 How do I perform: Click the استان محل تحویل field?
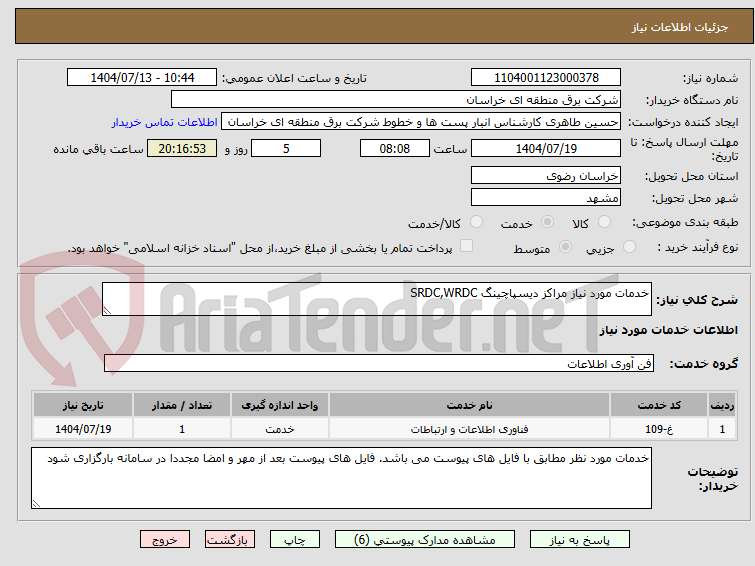(546, 176)
